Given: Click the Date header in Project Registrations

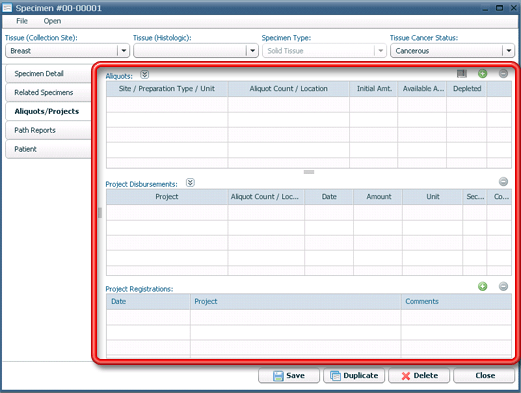Looking at the screenshot, I should pos(148,302).
